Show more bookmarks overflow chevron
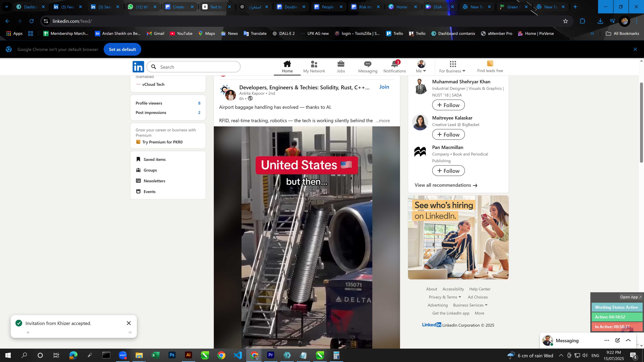The height and width of the screenshot is (362, 644). coord(592,34)
